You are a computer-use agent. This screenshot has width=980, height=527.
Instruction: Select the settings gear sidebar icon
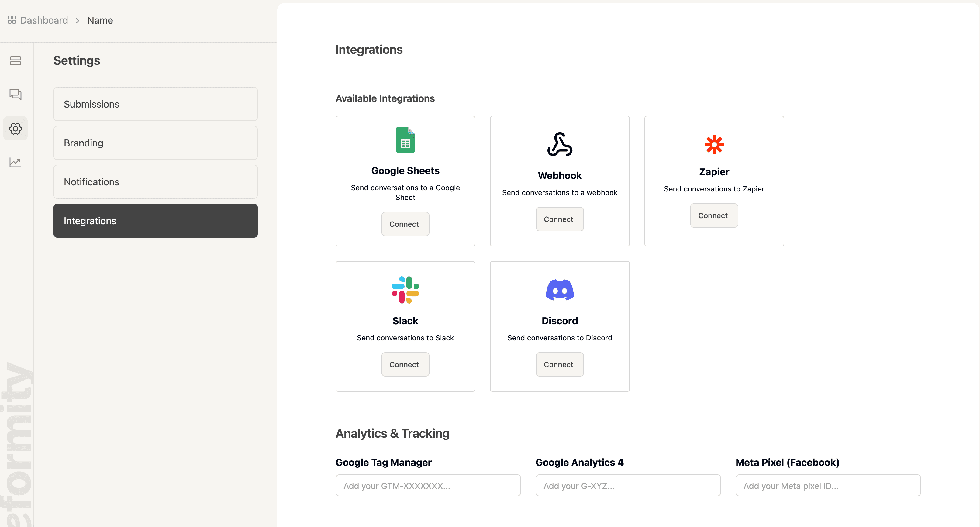click(x=15, y=128)
